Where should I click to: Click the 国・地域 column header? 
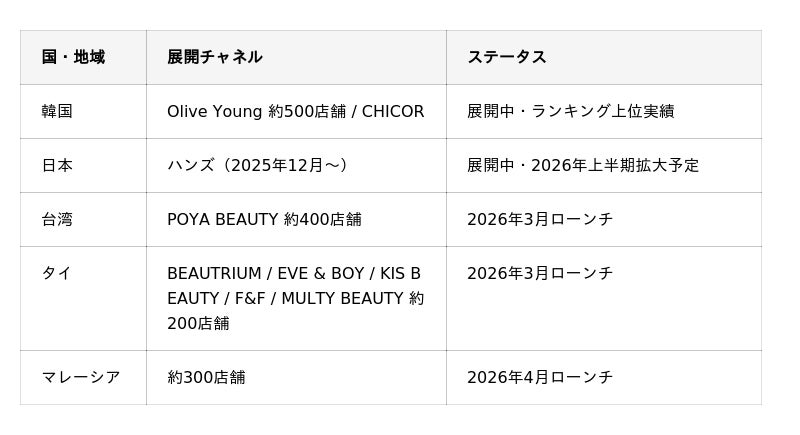(73, 57)
